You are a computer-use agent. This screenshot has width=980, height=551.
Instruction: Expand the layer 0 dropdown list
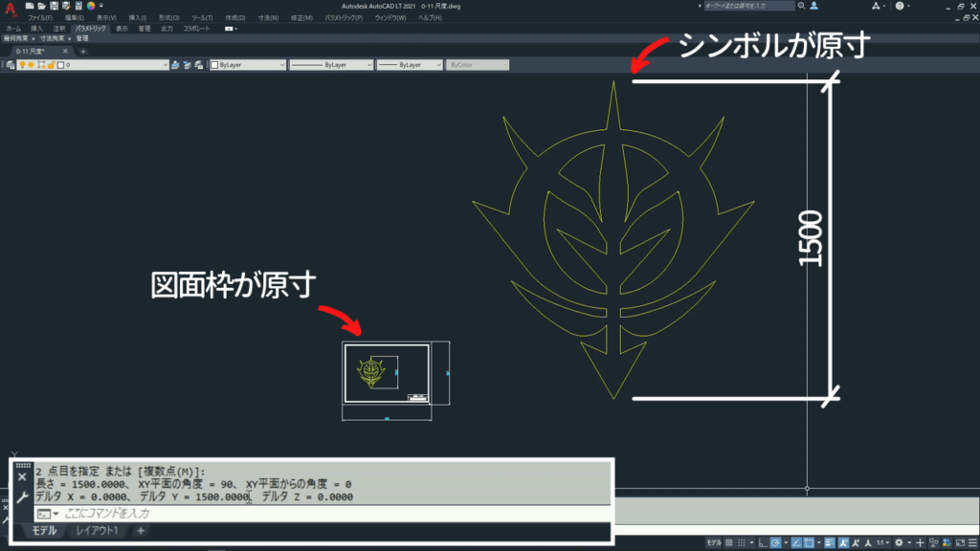coord(165,65)
